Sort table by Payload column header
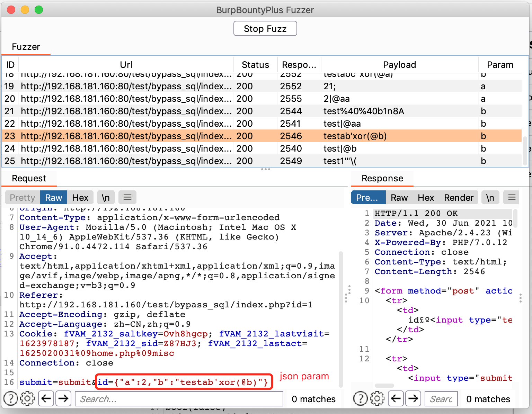The height and width of the screenshot is (414, 532). tap(399, 65)
